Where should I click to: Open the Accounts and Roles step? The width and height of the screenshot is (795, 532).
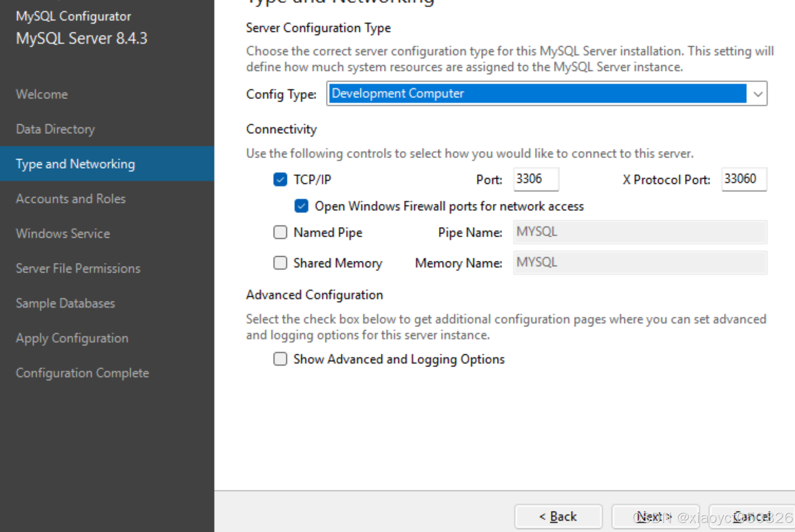71,199
